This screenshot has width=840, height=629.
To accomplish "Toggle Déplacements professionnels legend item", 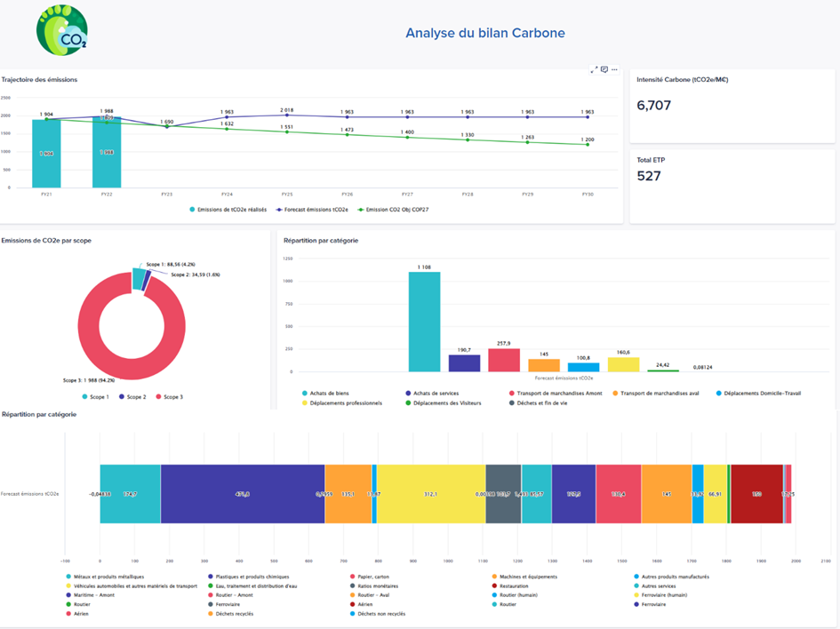I will pos(346,402).
